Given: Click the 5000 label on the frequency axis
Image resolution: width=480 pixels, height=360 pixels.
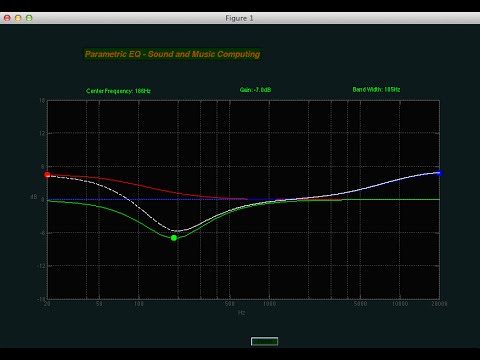Looking at the screenshot, I should 360,304.
